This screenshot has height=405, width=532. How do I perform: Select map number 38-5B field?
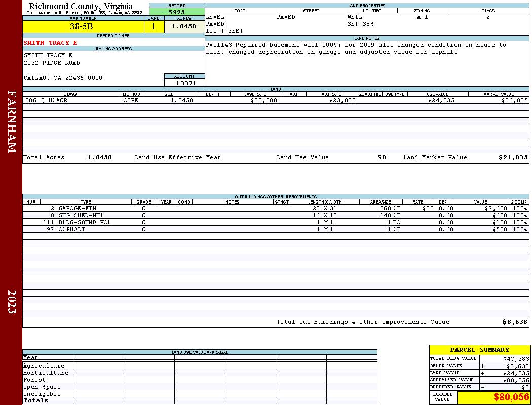pos(83,26)
